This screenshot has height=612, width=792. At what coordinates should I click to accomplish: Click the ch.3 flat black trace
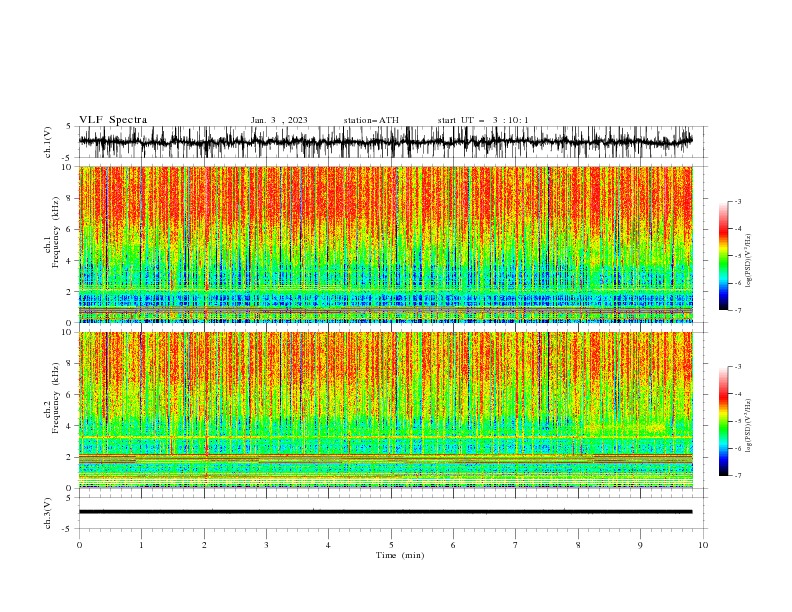click(x=385, y=512)
